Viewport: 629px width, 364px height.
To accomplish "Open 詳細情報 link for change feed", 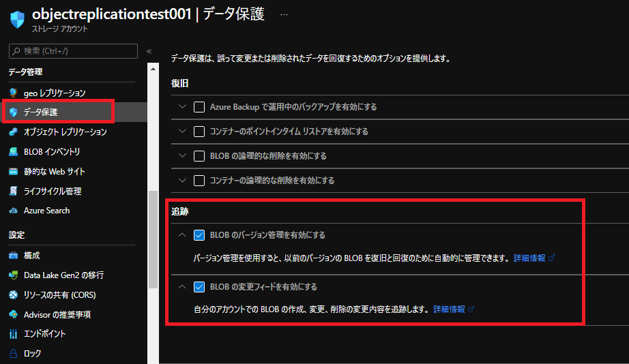I will coord(450,309).
